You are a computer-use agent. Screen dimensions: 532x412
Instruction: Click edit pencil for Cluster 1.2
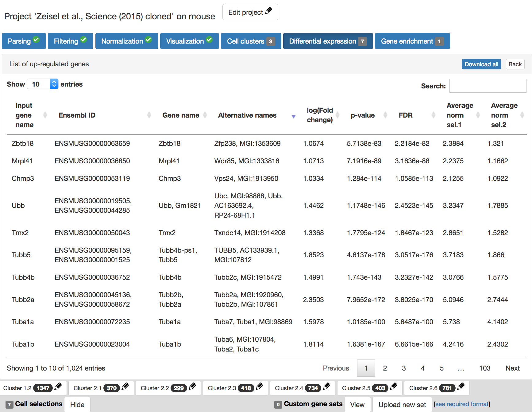tap(58, 387)
